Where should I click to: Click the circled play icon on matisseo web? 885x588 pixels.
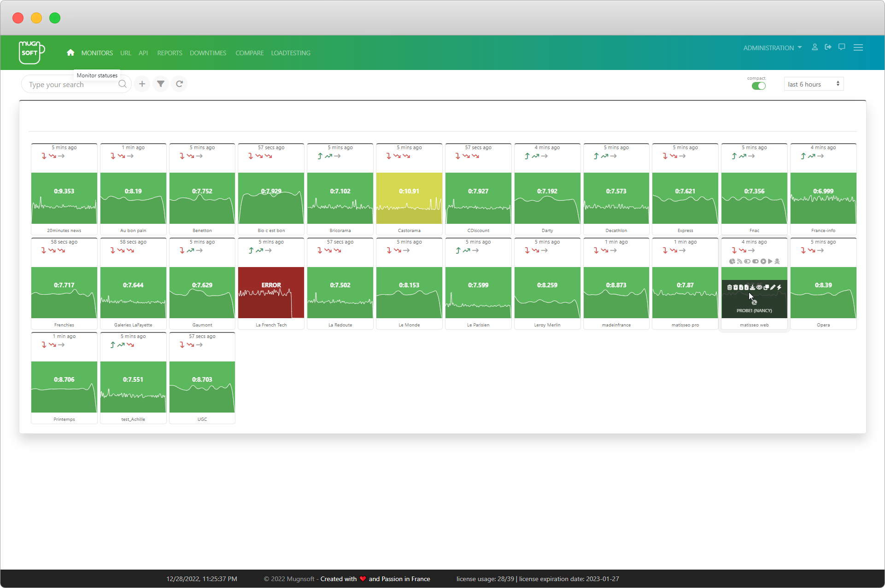point(763,262)
